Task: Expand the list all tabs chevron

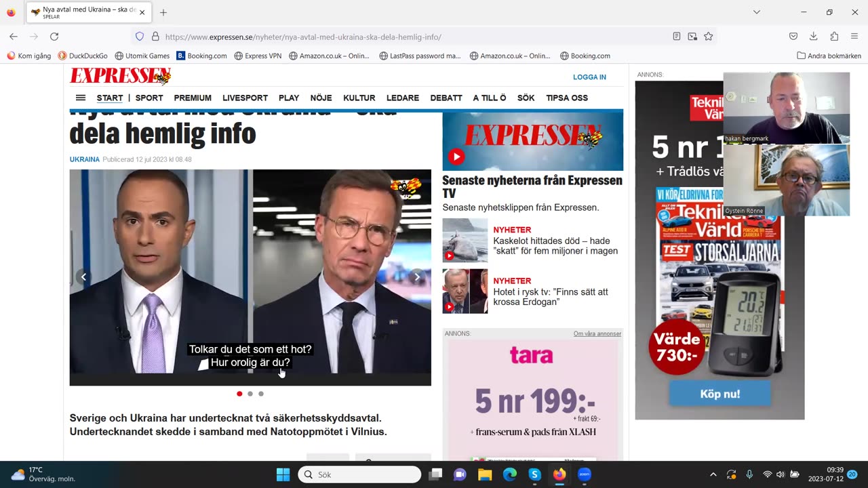Action: point(757,12)
